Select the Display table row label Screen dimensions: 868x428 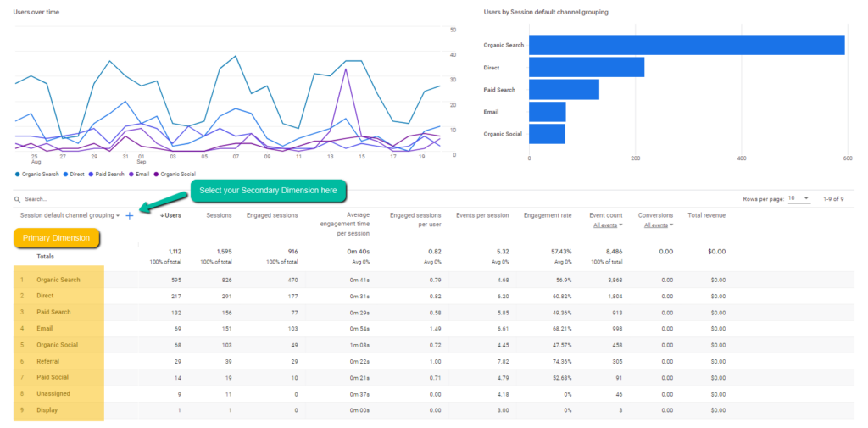click(x=47, y=409)
